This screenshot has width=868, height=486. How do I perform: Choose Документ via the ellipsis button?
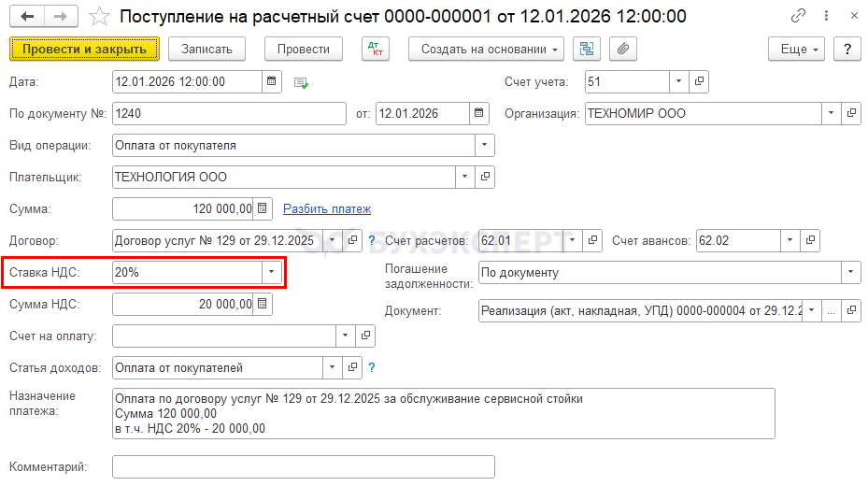(x=831, y=310)
